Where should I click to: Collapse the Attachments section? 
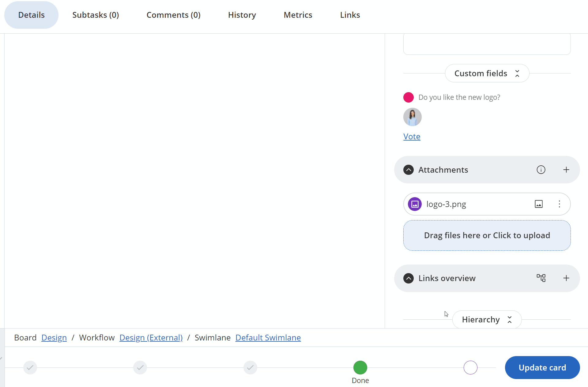coord(408,170)
